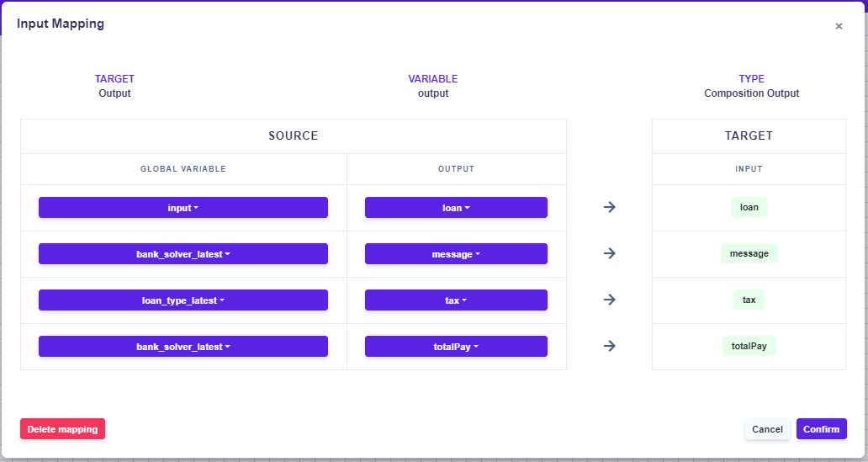Click the arrow icon in the totalPay row
The image size is (868, 462).
tap(610, 346)
